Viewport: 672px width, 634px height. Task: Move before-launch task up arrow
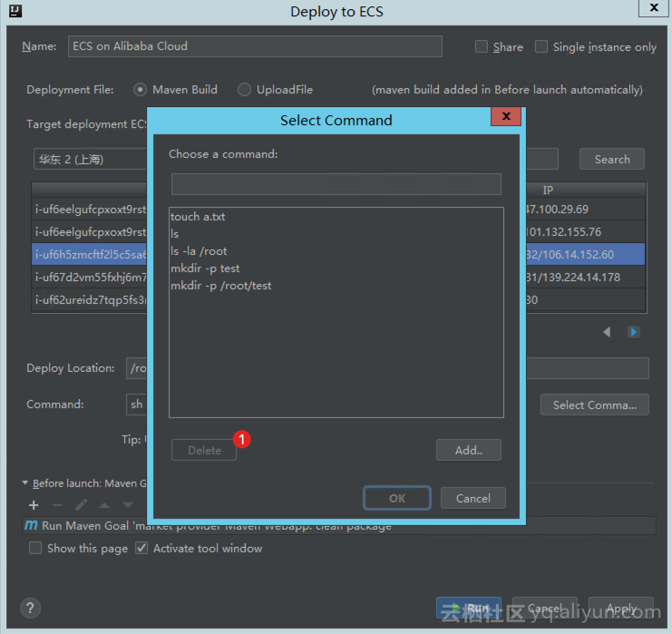pyautogui.click(x=104, y=505)
